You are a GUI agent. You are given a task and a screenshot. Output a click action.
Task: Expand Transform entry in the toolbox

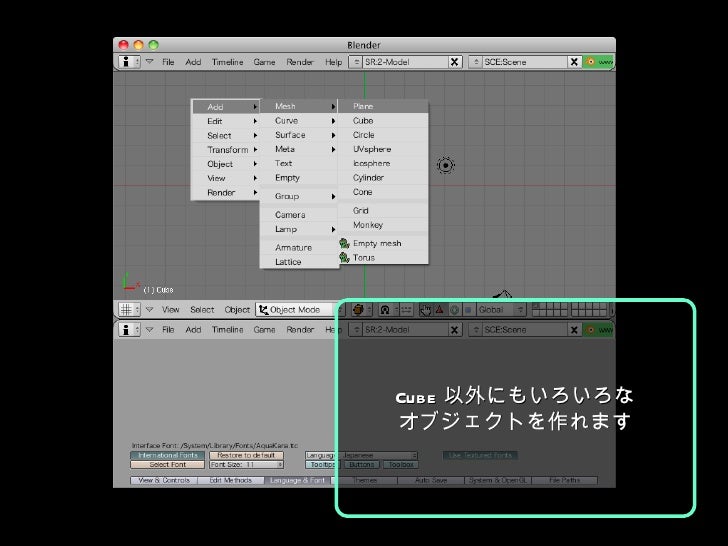(226, 150)
